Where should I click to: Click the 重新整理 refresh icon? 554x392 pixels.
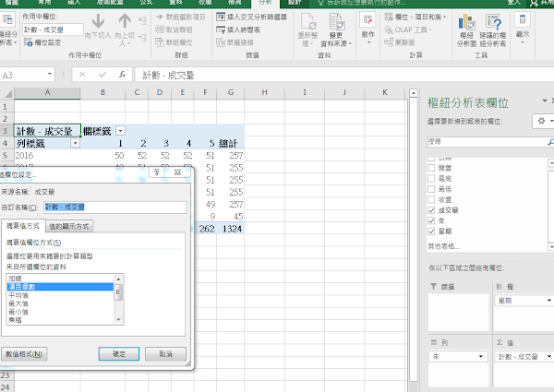pyautogui.click(x=307, y=21)
